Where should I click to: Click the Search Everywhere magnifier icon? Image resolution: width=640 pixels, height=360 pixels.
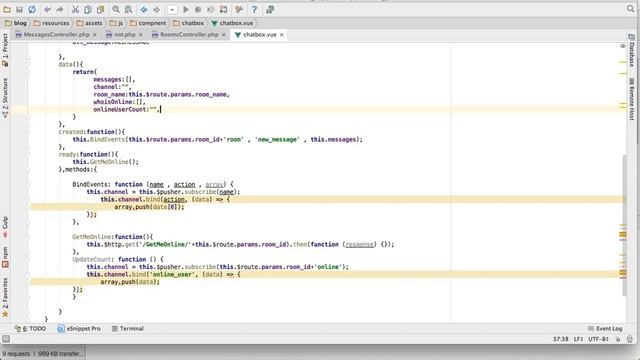pyautogui.click(x=630, y=9)
